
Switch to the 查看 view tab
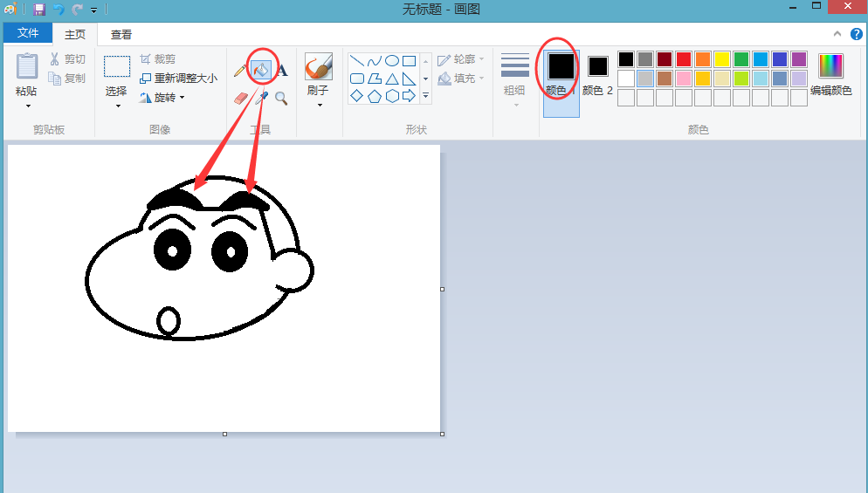121,34
